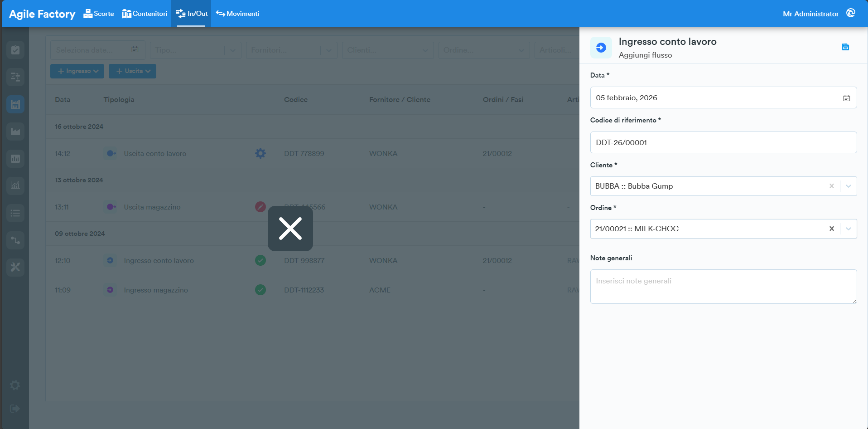Expand the Cliente dropdown
Viewport: 868px width, 429px height.
(x=849, y=186)
